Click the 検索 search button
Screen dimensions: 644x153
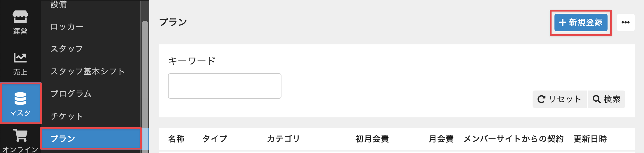(x=606, y=99)
